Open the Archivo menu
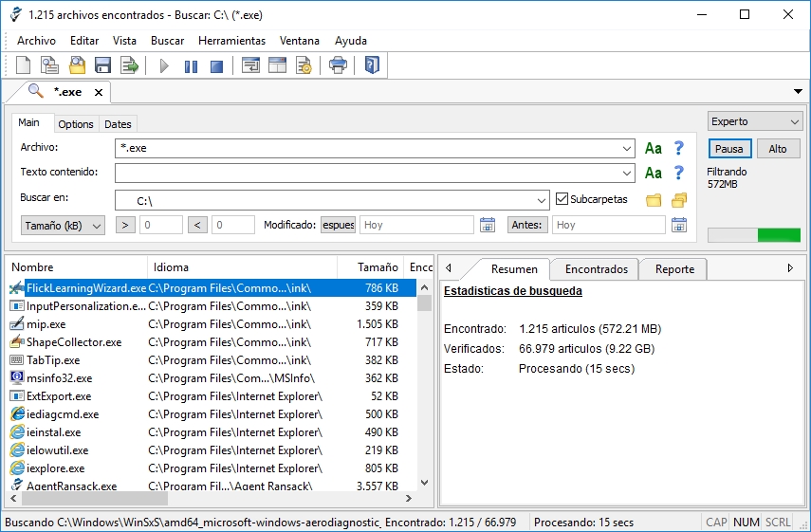The image size is (811, 532). click(36, 41)
